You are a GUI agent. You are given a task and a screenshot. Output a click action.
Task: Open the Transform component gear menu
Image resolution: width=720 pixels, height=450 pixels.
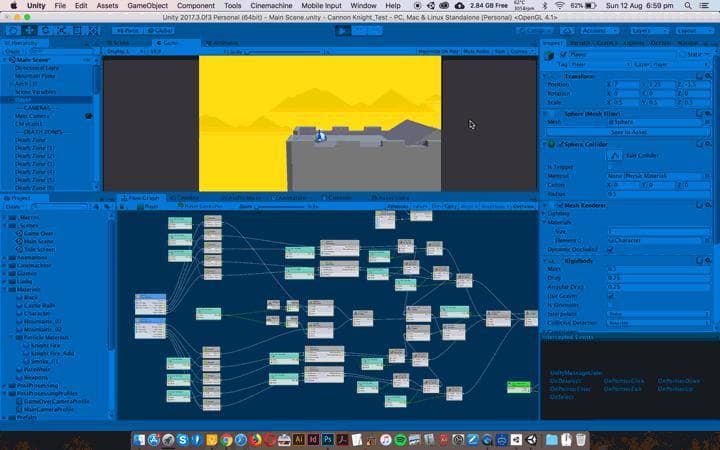click(708, 76)
